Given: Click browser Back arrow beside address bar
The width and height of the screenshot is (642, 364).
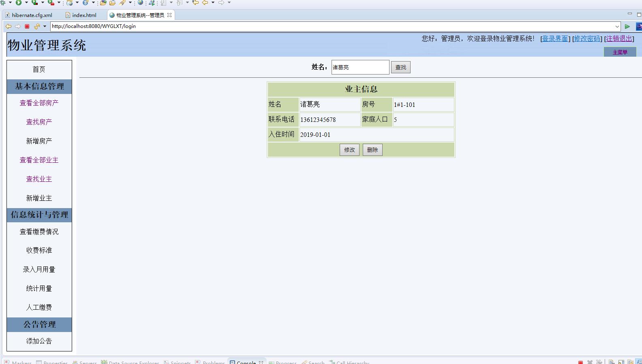Looking at the screenshot, I should pyautogui.click(x=9, y=26).
